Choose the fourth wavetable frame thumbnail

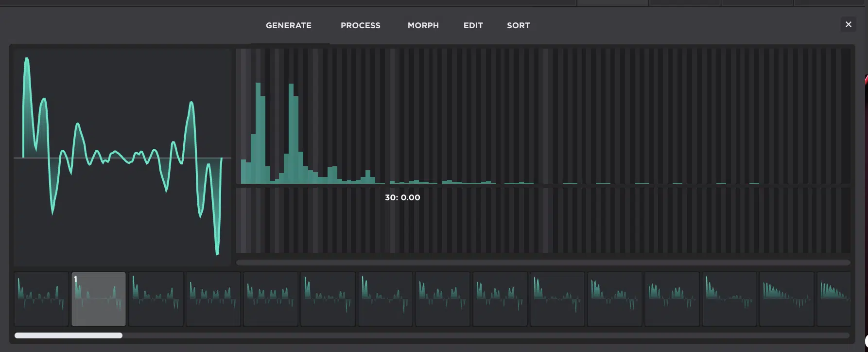pos(213,299)
